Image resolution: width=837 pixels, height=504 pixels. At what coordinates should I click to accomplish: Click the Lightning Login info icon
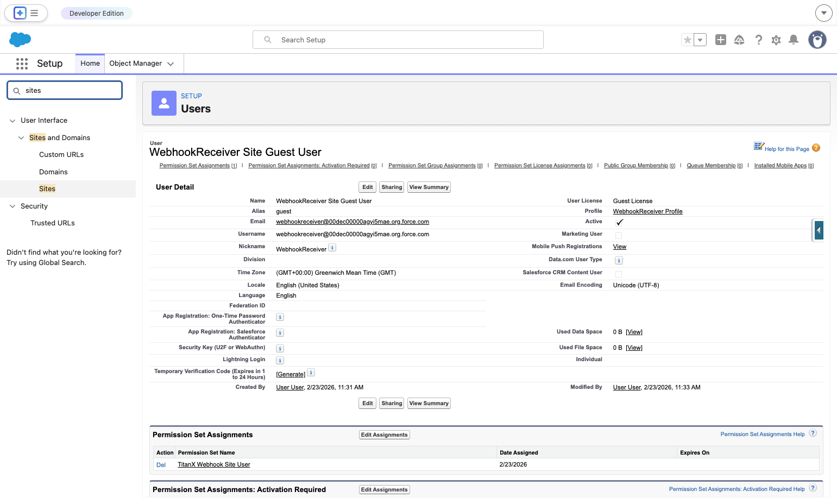[280, 361]
